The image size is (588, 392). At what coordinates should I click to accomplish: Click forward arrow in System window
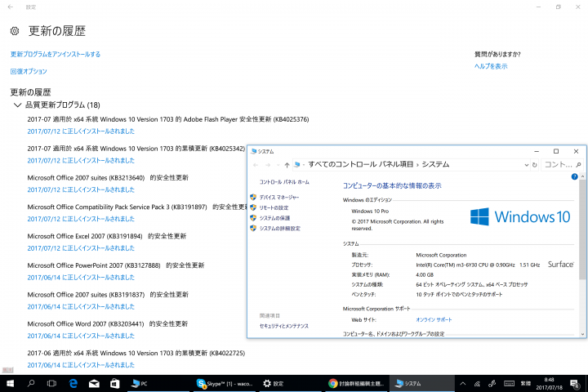(268, 165)
